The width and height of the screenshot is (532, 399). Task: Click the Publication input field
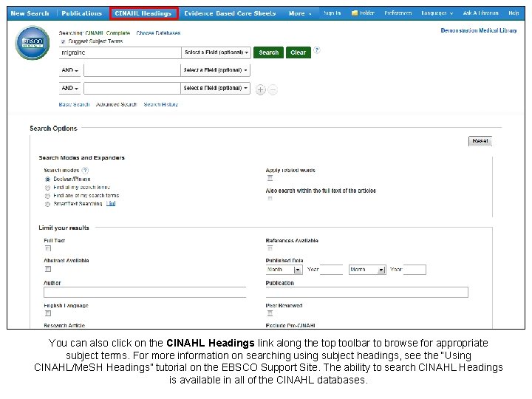coord(366,292)
